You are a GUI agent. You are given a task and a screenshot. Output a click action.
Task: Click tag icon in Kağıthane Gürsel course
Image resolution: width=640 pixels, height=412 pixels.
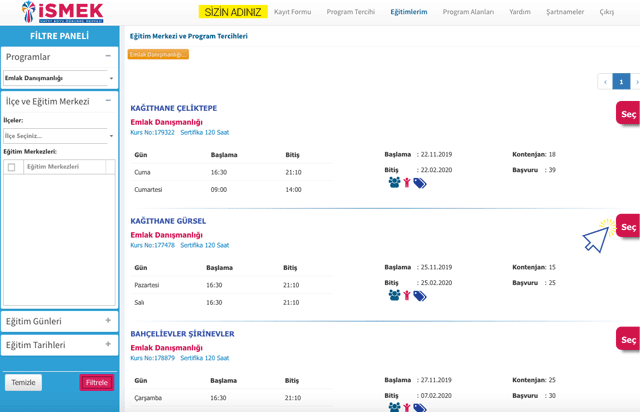click(420, 296)
